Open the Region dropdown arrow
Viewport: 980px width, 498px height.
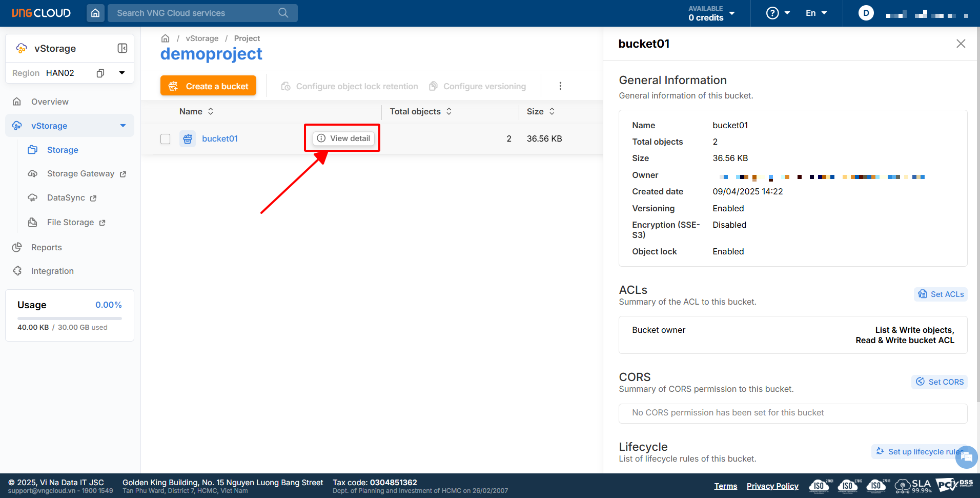[122, 73]
